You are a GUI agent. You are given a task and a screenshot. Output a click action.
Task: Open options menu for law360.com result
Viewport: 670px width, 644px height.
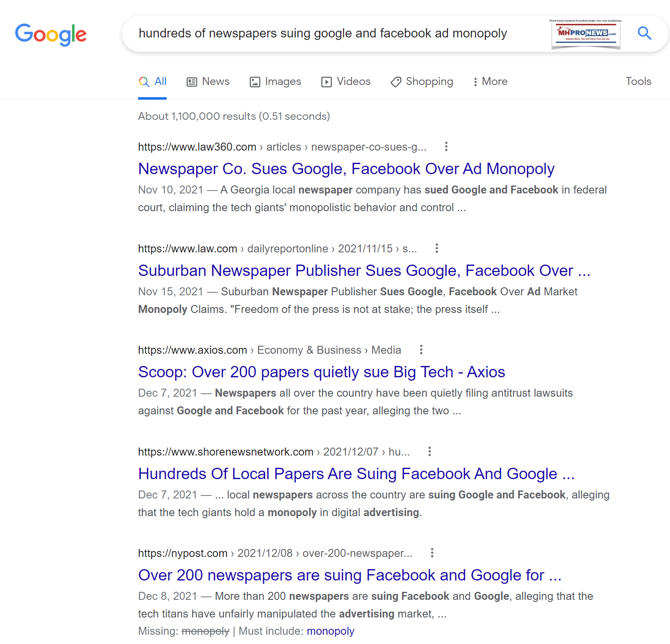click(x=446, y=147)
